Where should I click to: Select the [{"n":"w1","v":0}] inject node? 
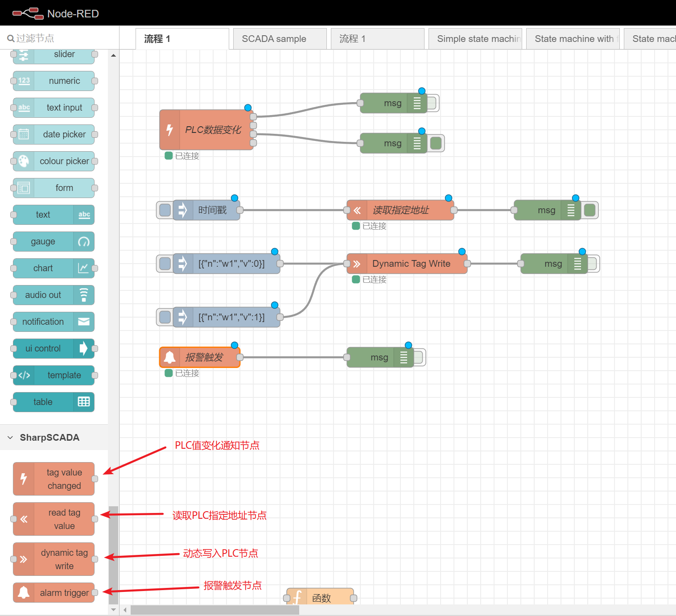[227, 264]
